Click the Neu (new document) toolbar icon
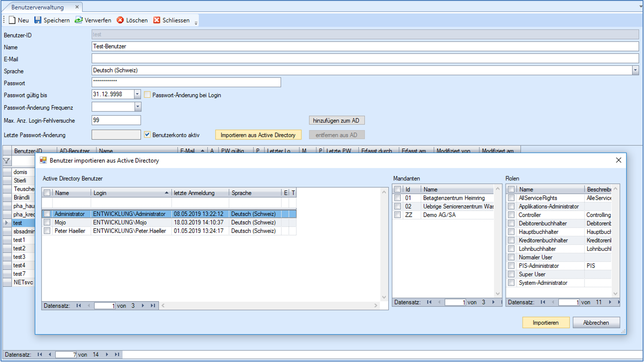Viewport: 644px width, 362px height. 12,20
